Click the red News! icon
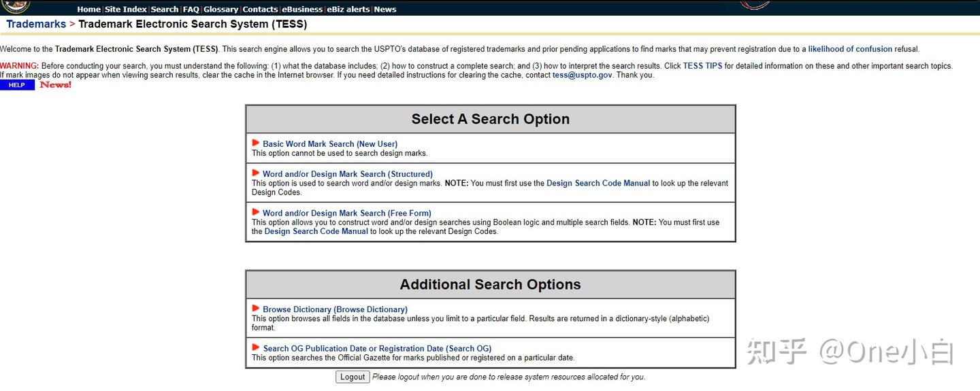980x391 pixels. [56, 85]
